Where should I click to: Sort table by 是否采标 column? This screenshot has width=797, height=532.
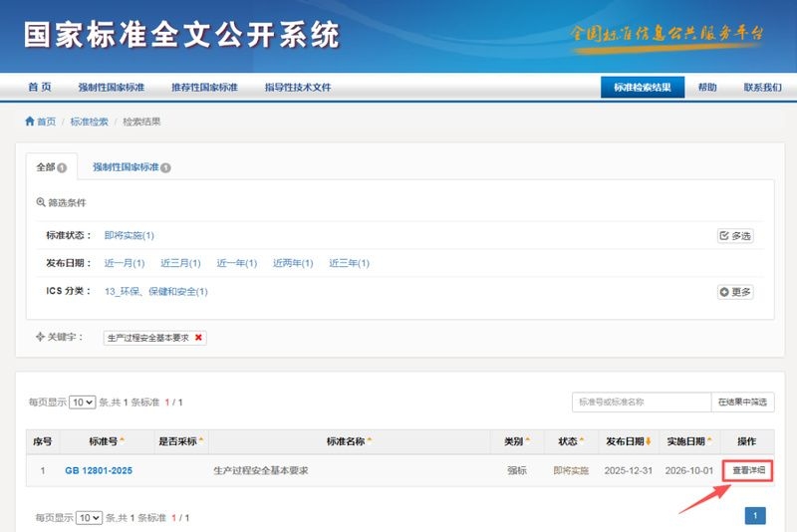click(181, 441)
